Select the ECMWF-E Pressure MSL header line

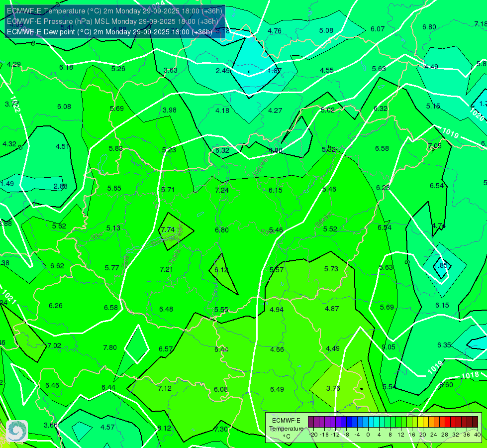[x=112, y=21]
